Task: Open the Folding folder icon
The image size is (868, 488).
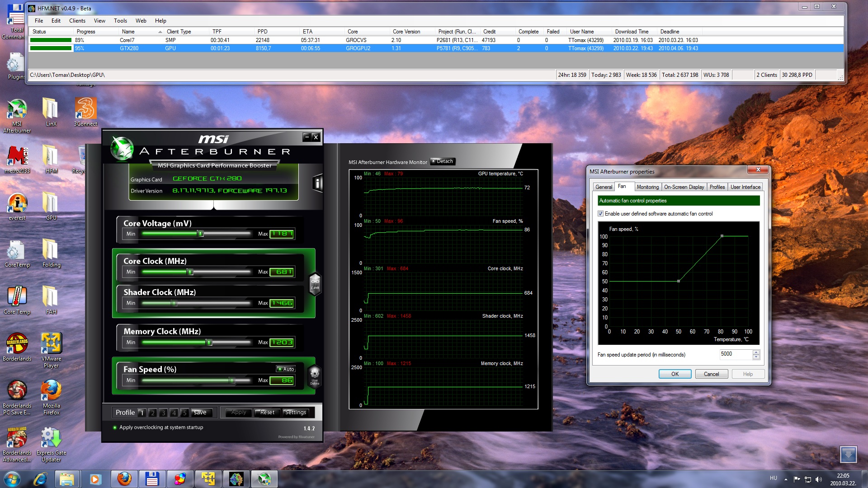Action: 51,253
